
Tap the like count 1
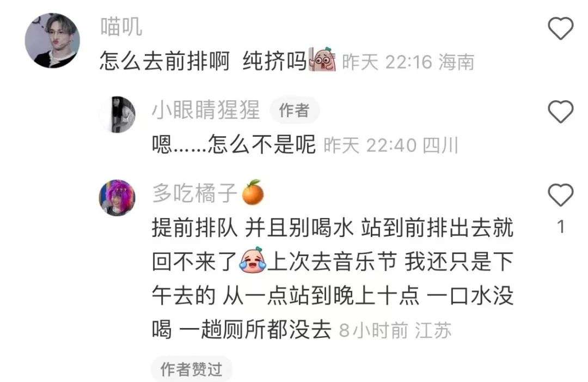coord(561,227)
